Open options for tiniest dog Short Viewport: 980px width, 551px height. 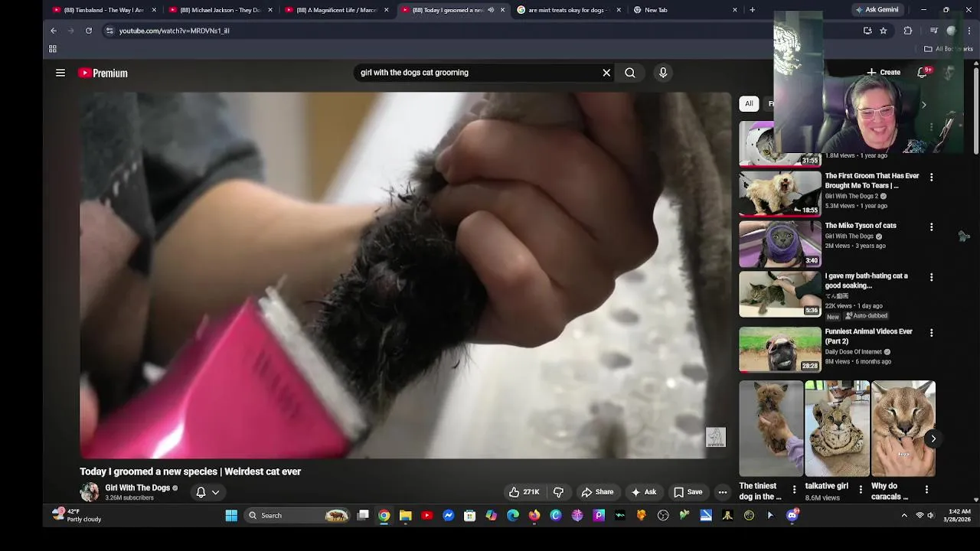coord(794,490)
